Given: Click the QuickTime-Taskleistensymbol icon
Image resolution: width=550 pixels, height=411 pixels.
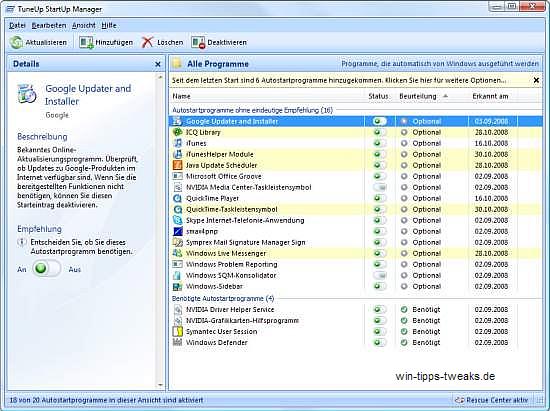Looking at the screenshot, I should coord(178,209).
